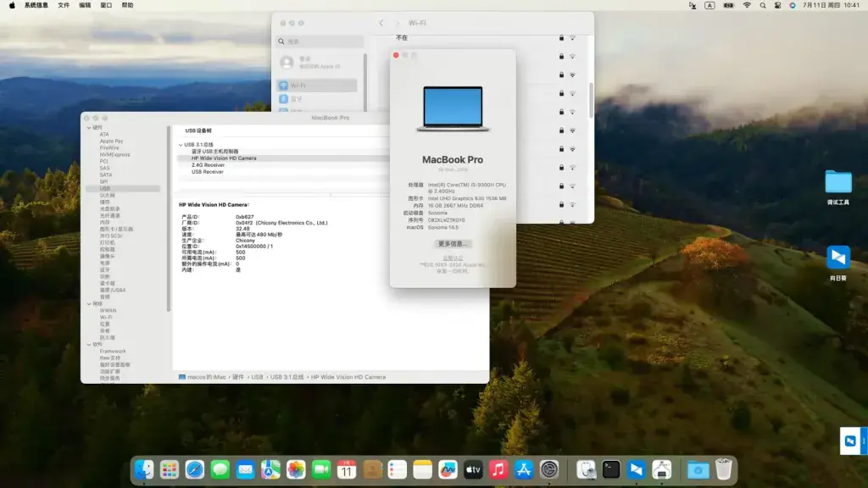The image size is (868, 488).
Task: Open Disk Utility in the Dock
Action: (x=586, y=469)
